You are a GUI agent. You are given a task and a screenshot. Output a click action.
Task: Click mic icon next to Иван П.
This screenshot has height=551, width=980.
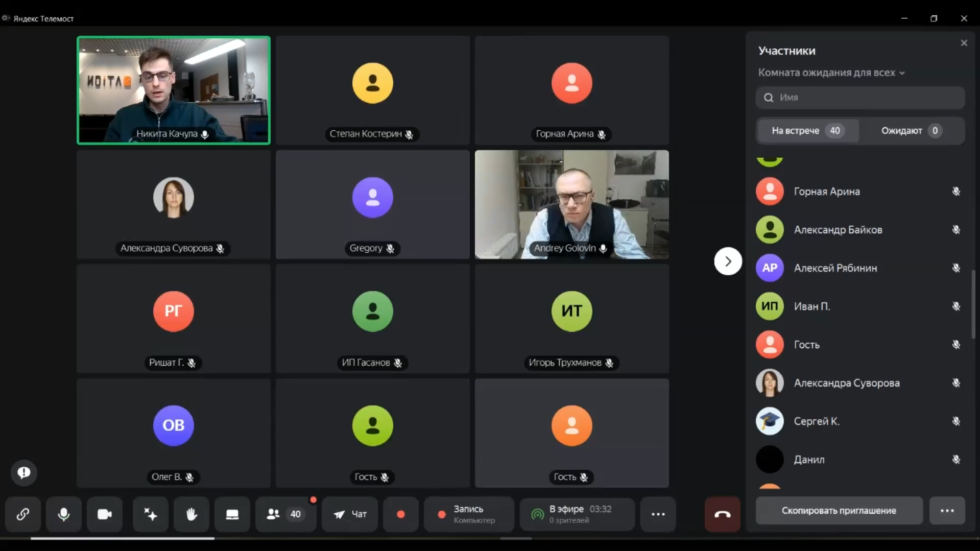(x=956, y=306)
